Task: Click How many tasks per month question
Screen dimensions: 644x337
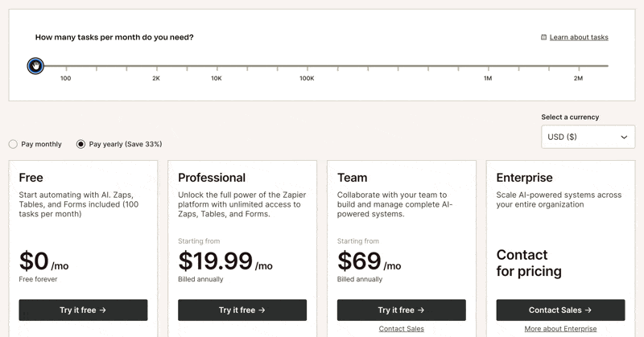Action: click(x=114, y=37)
